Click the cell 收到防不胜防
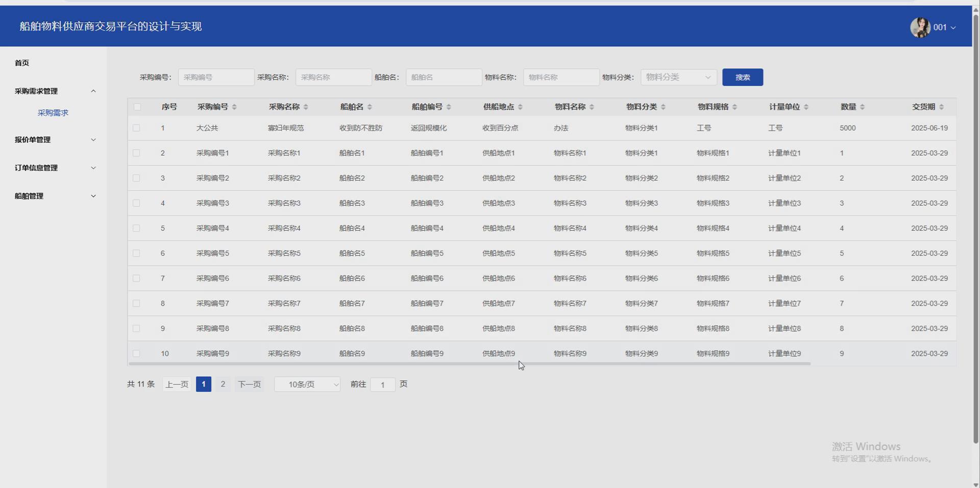The width and height of the screenshot is (980, 488). coord(361,128)
